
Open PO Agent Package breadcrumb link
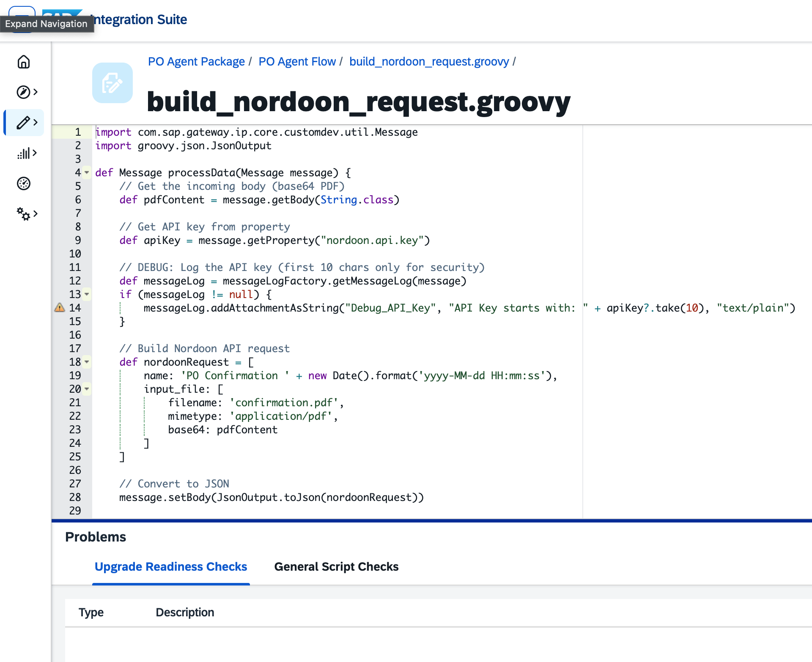click(x=196, y=62)
